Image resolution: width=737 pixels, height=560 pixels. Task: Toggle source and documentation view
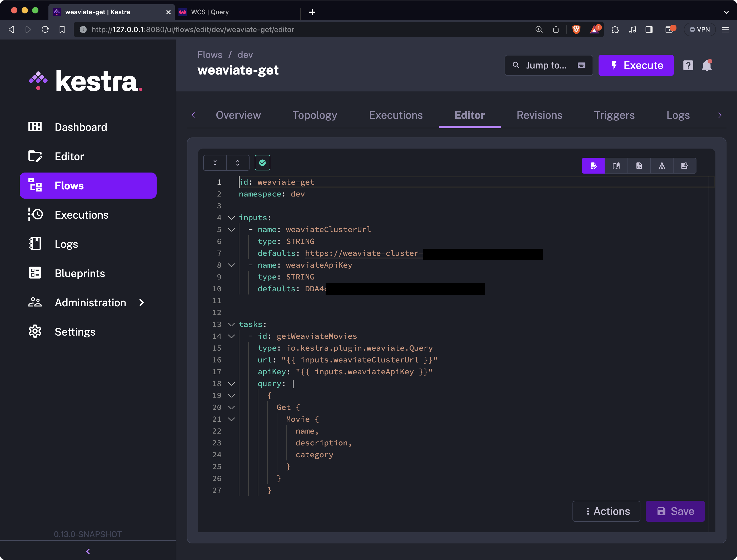click(x=616, y=166)
